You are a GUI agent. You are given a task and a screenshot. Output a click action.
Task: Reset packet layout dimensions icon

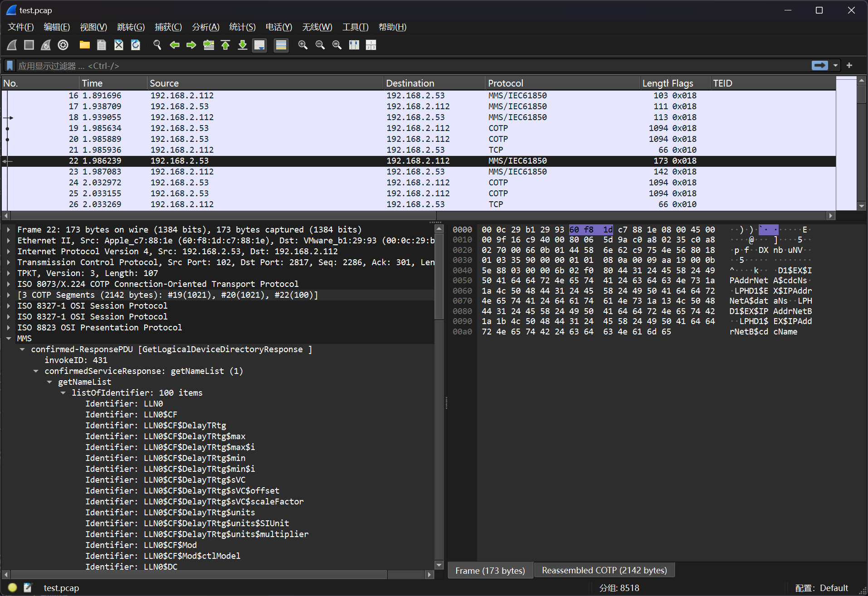tap(371, 45)
